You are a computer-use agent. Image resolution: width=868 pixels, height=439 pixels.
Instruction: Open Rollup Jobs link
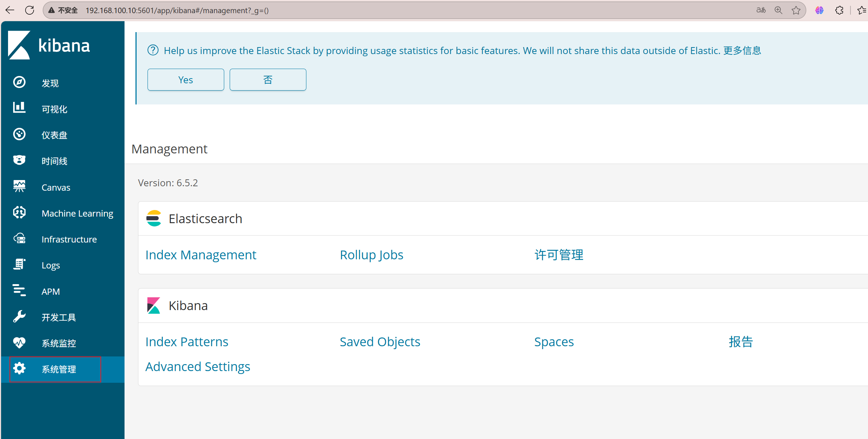tap(371, 255)
